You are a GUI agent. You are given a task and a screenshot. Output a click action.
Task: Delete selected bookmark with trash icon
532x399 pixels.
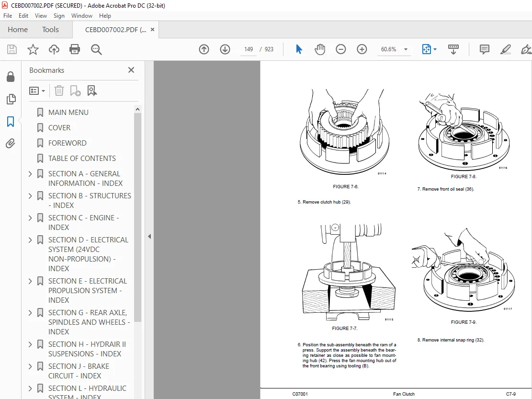tap(59, 91)
